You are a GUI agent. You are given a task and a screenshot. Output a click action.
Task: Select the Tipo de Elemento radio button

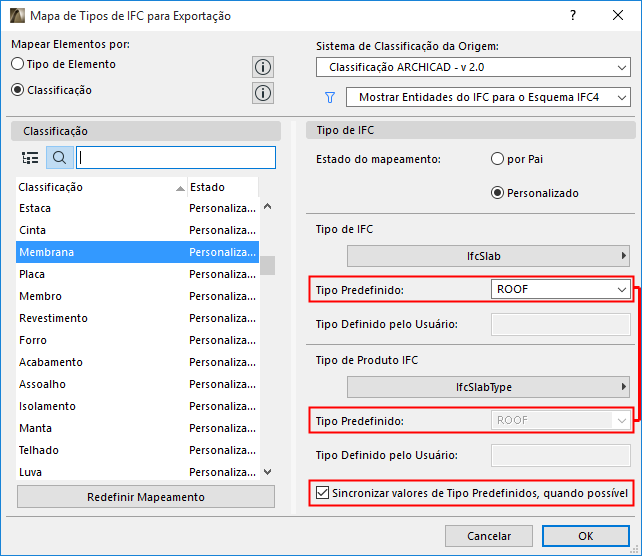(18, 64)
